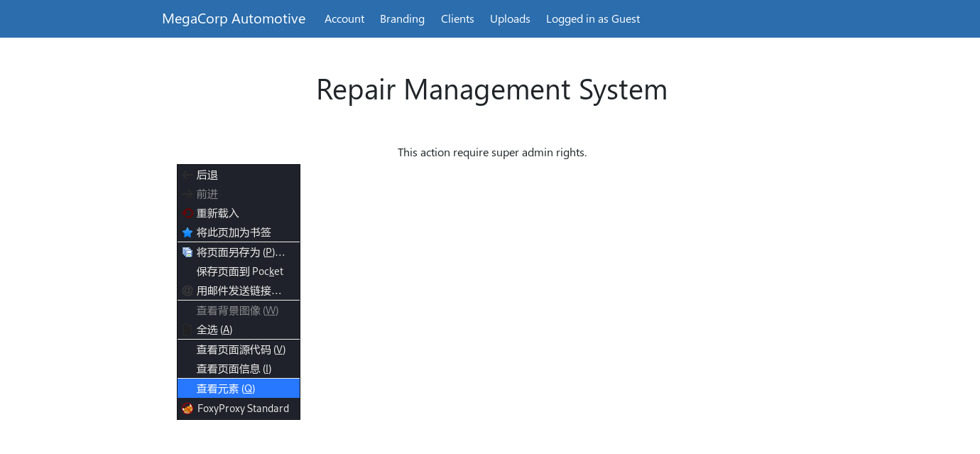Click the @ email icon beside 用邮件发送链接
The height and width of the screenshot is (454, 980).
click(x=187, y=291)
